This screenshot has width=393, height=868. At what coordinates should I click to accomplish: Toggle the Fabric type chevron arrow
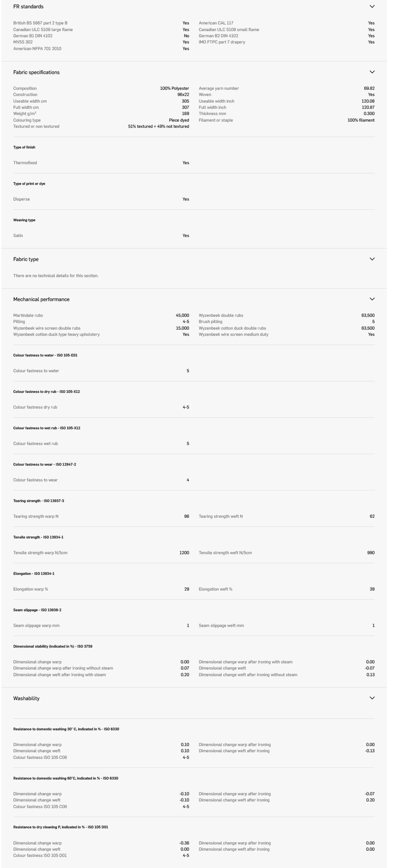pos(372,259)
